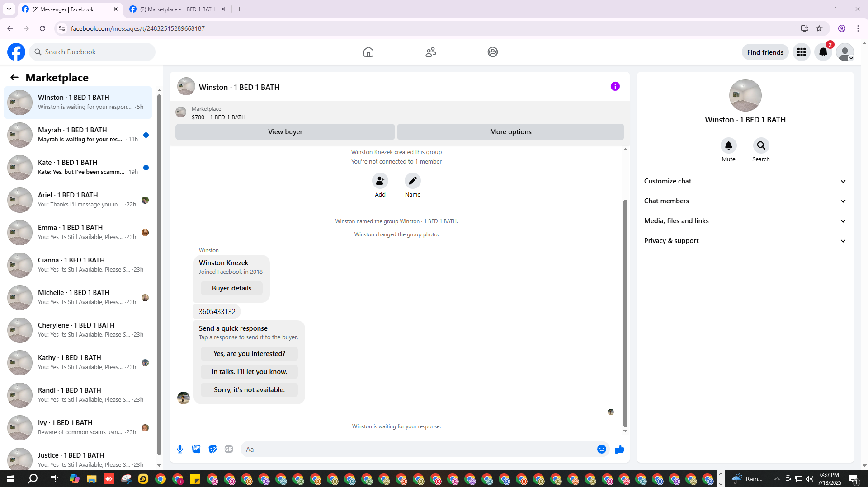This screenshot has height=487, width=868.
Task: Click the Winston group photo in side panel
Action: [745, 95]
